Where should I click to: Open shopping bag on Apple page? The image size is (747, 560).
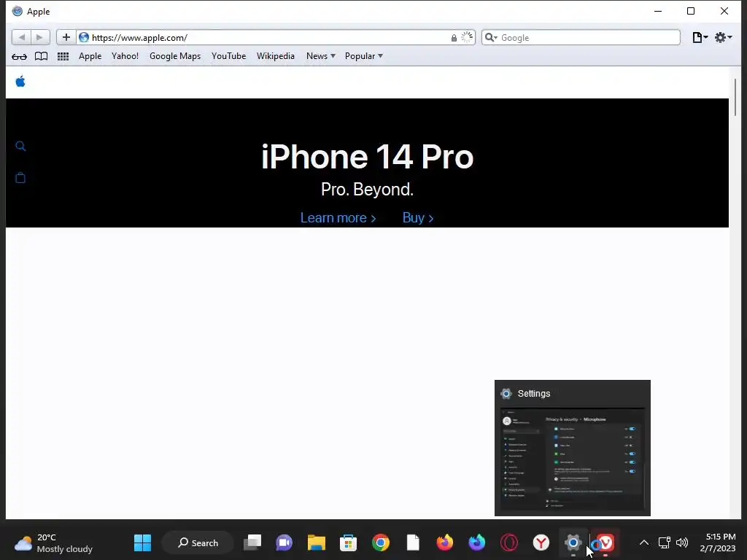tap(20, 178)
